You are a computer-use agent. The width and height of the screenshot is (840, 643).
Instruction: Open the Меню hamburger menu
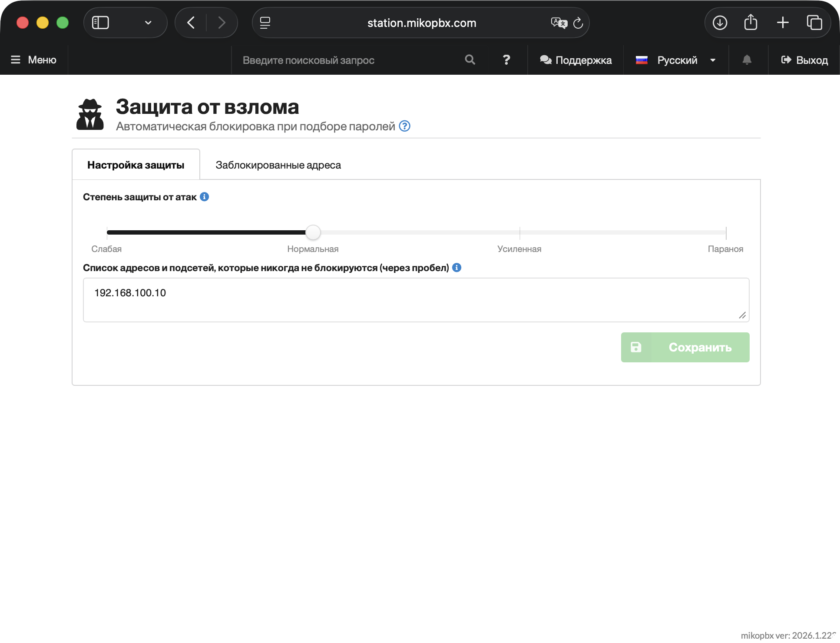[x=33, y=60]
